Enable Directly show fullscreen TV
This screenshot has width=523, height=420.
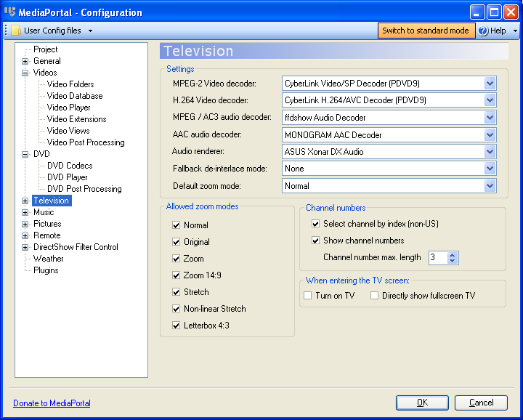375,296
